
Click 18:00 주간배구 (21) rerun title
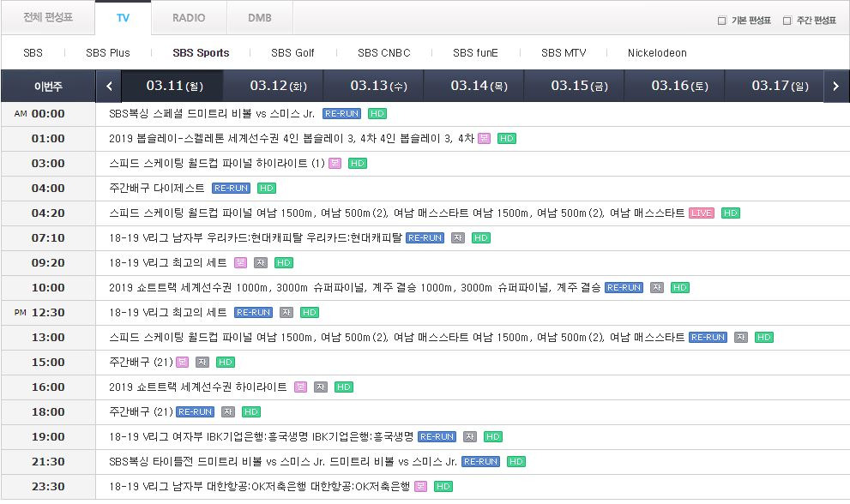point(141,413)
